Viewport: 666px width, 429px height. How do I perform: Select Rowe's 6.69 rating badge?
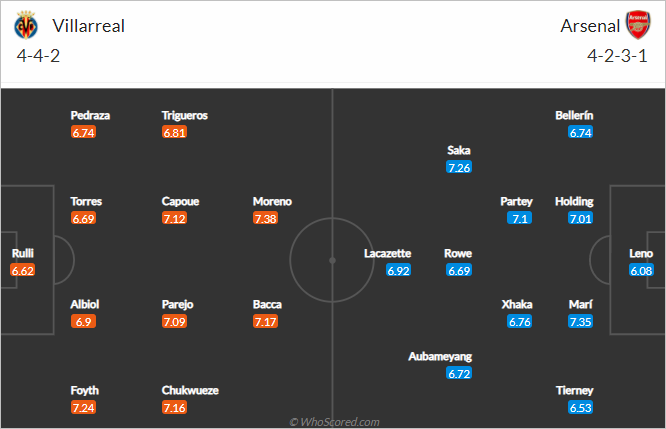459,270
